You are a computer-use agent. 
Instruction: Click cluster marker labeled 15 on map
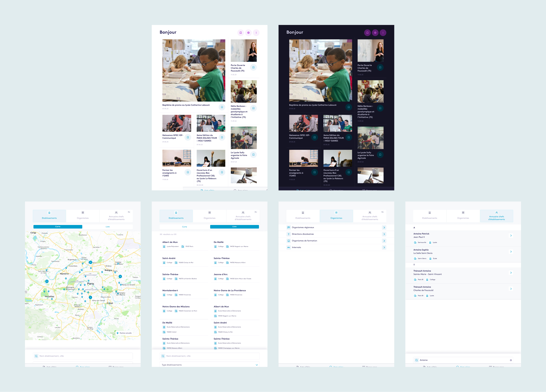[47, 281]
